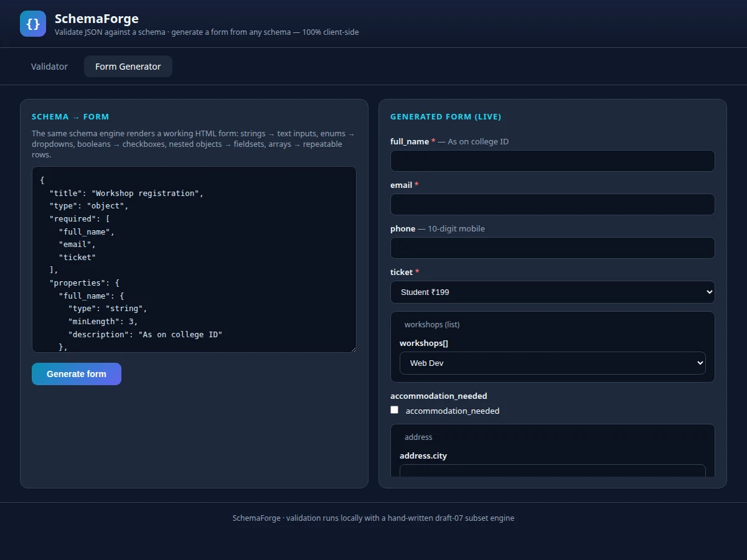Click the schema textarea resize handle corner
The width and height of the screenshot is (747, 560).
[x=353, y=349]
